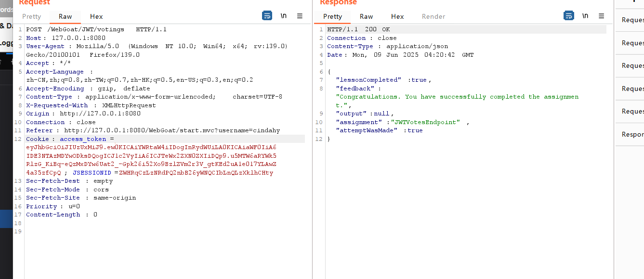The width and height of the screenshot is (644, 279).
Task: Click the "lessonCompleted" key in the response JSON
Action: (368, 80)
